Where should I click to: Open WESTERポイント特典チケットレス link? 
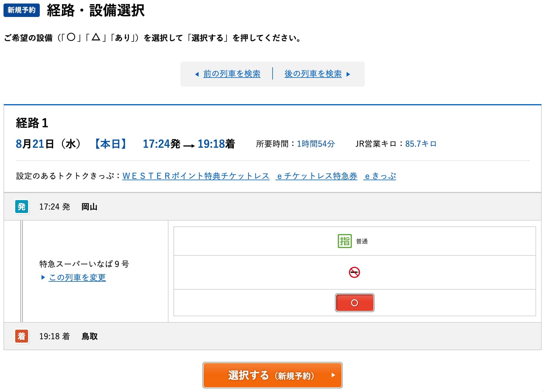click(196, 176)
